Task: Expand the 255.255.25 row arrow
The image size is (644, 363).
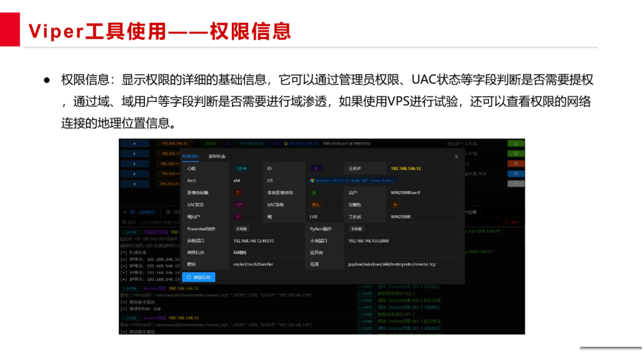Action: coord(134,184)
